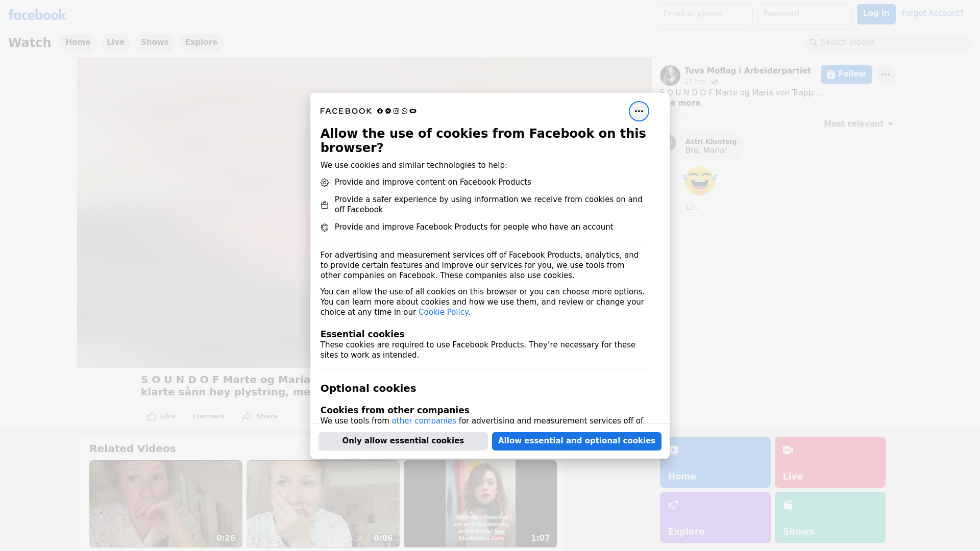Focus the Password field
This screenshot has width=980, height=551.
pos(804,14)
